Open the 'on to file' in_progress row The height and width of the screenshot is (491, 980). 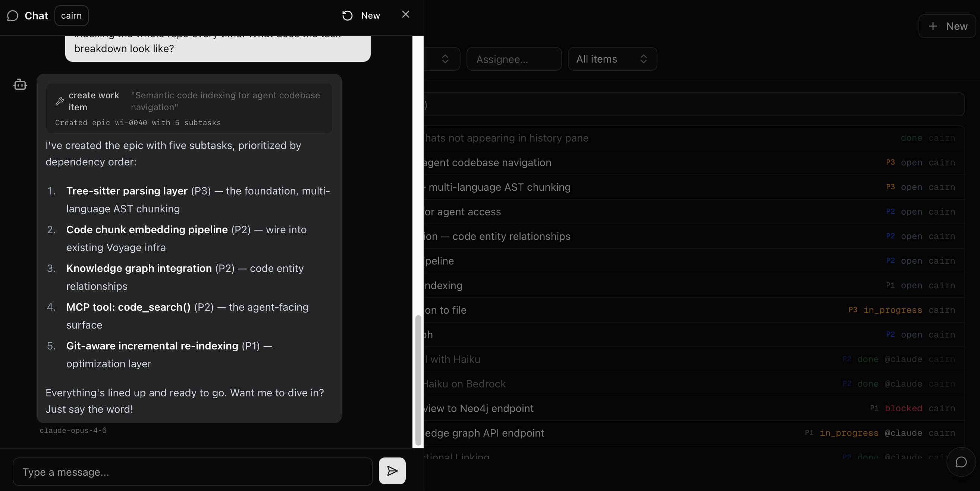(694, 310)
